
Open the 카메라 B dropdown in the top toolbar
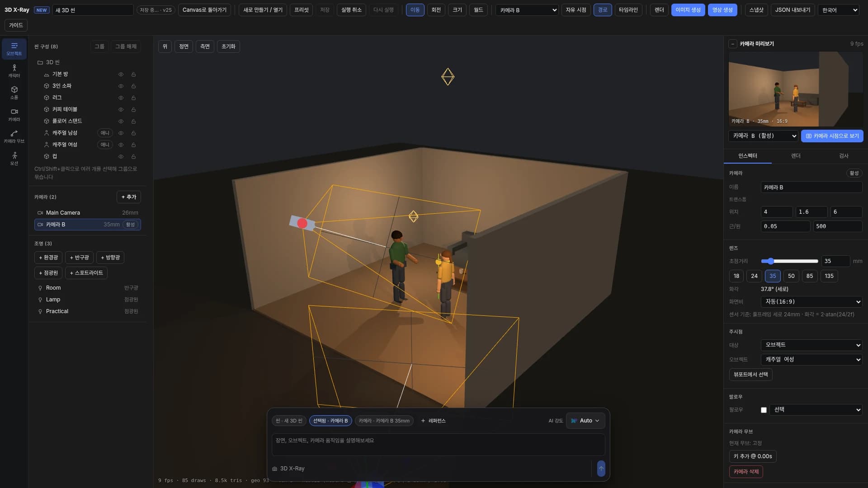click(x=527, y=10)
